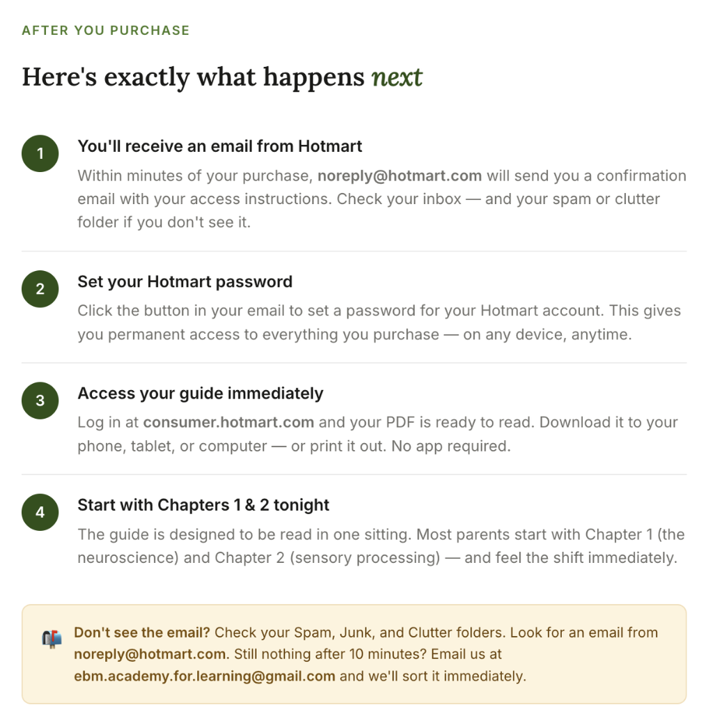
Task: Open consumer.hotmart.com link text
Action: point(228,422)
